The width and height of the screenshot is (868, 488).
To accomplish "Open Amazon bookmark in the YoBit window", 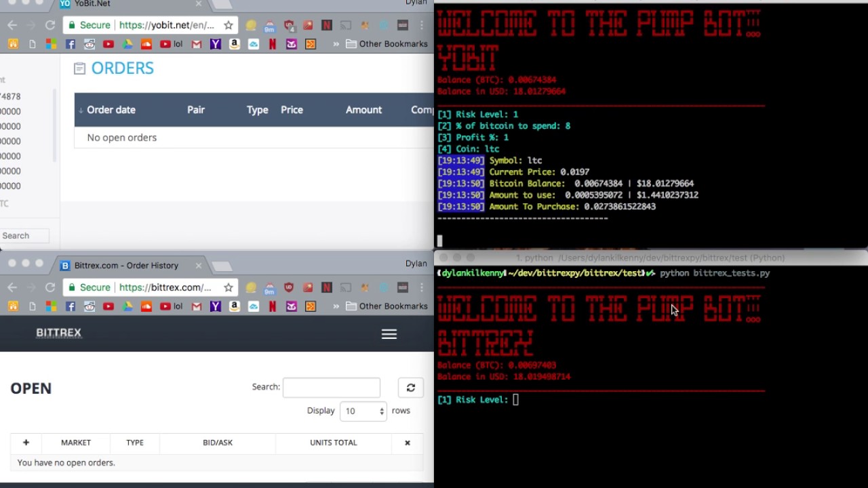I will 235,44.
